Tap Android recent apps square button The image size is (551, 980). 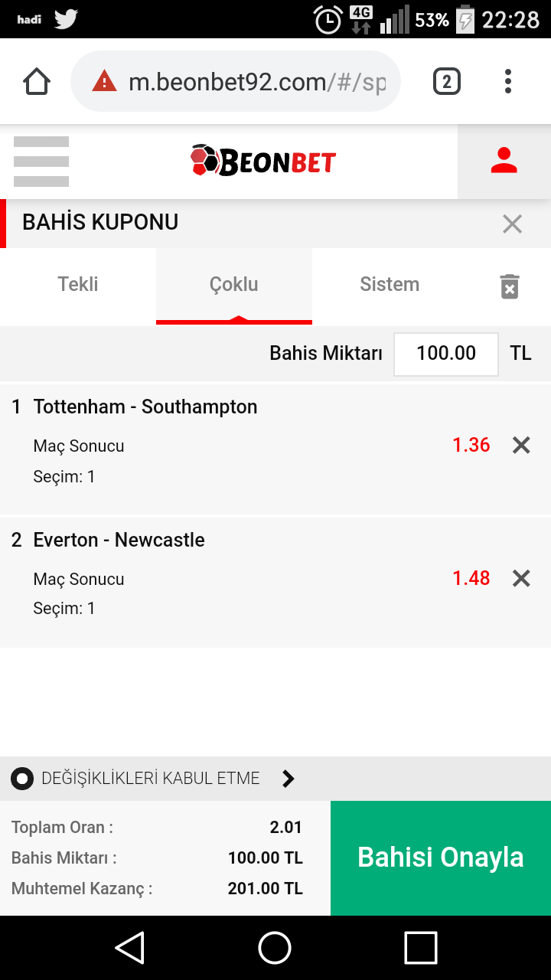pos(421,948)
